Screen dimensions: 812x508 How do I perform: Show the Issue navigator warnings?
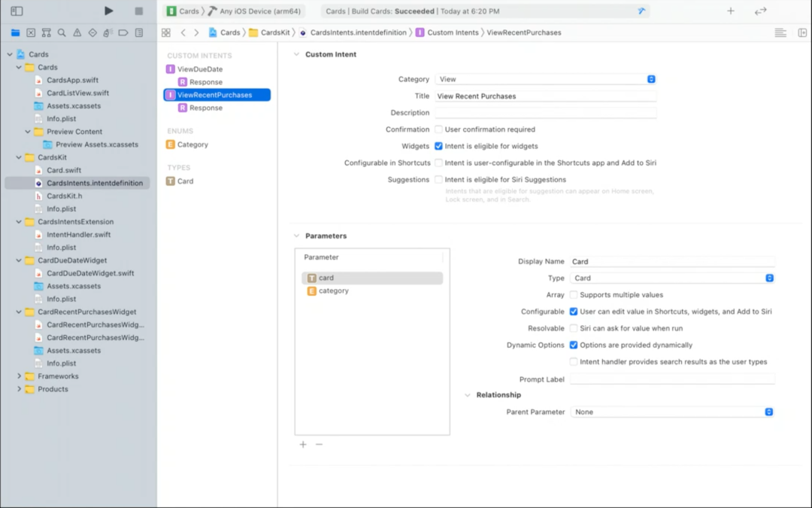[77, 33]
